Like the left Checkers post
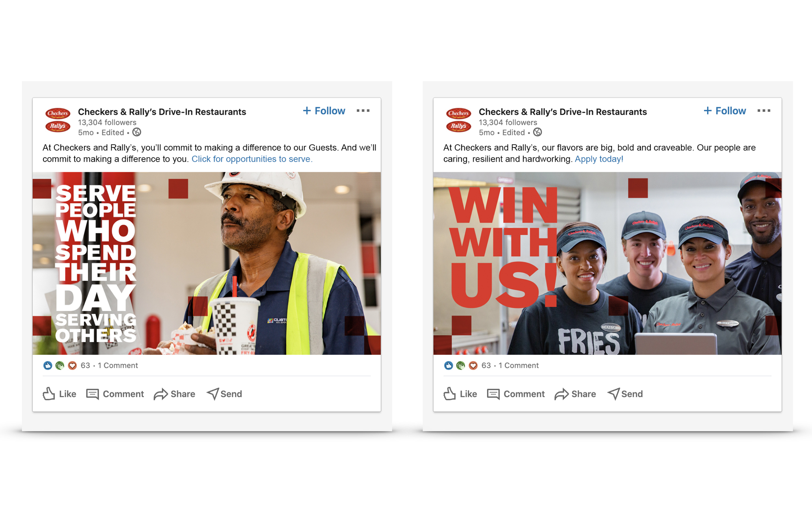 pos(59,394)
